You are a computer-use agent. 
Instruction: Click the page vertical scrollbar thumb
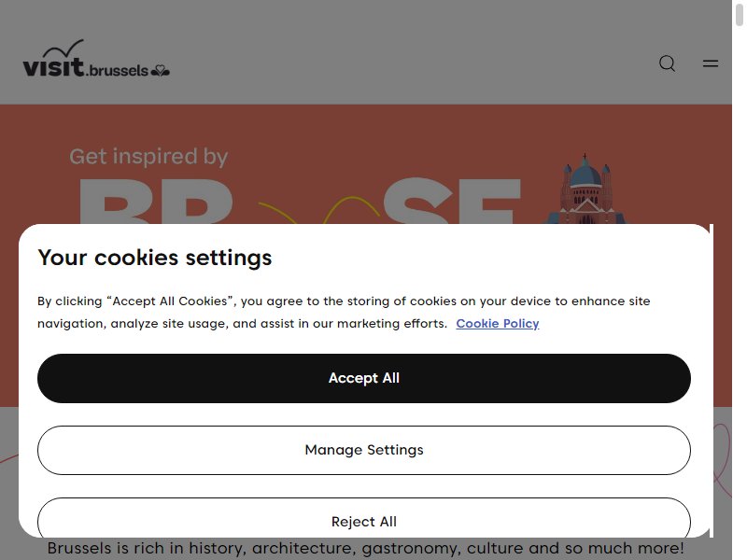pos(740,13)
